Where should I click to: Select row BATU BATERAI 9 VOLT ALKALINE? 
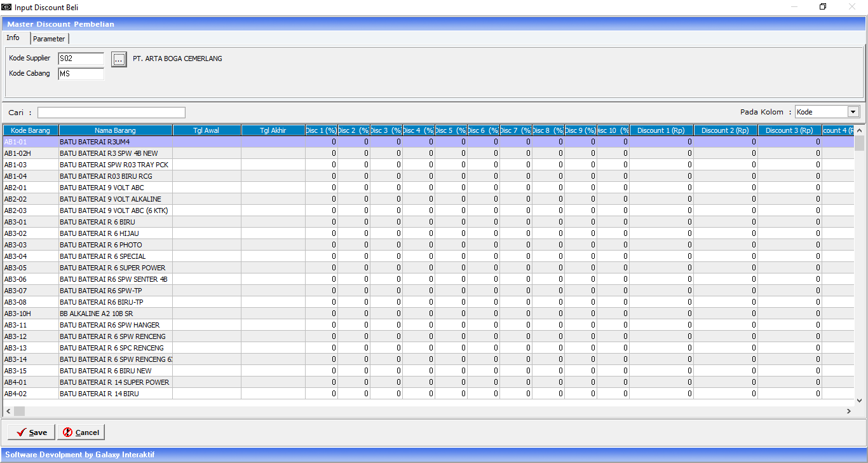115,199
